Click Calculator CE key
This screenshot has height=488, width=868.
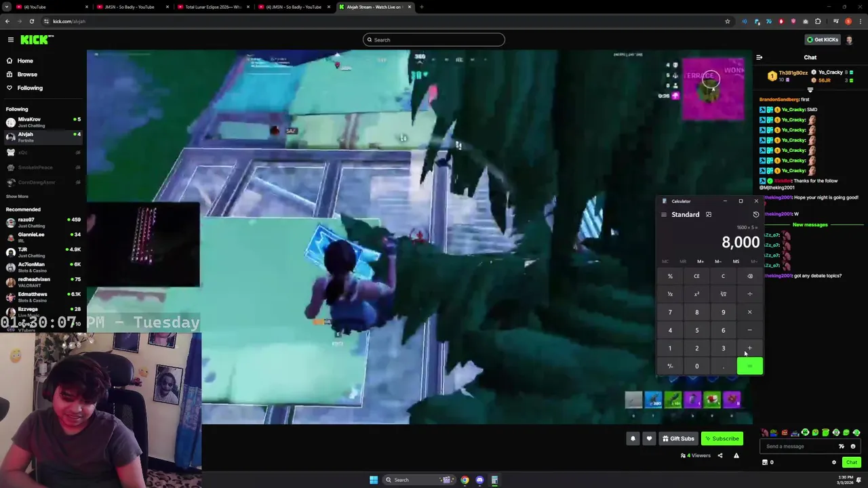click(696, 277)
